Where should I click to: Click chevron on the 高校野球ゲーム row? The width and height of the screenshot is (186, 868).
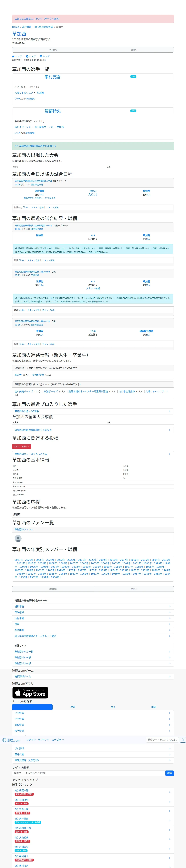[x=169, y=677]
